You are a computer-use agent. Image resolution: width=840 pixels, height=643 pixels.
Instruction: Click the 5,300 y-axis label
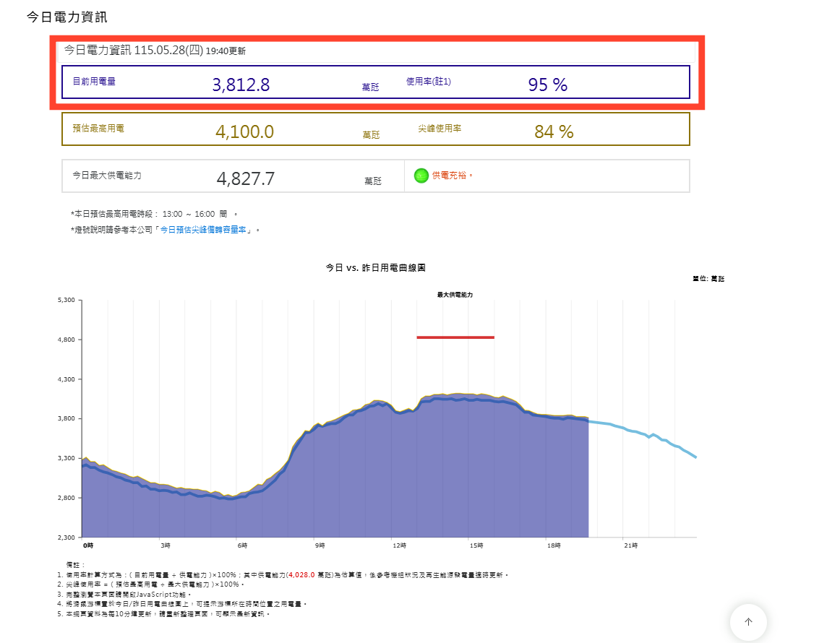point(67,300)
